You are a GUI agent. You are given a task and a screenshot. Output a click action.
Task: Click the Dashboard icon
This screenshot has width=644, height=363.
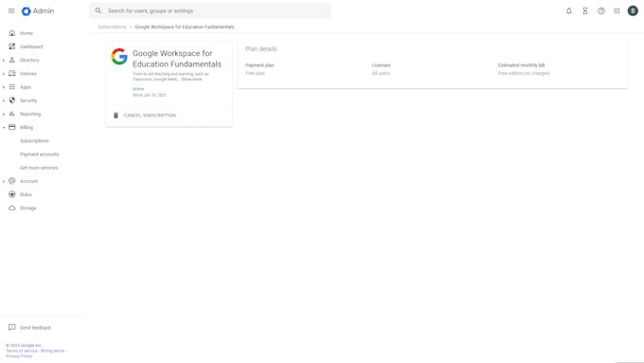(12, 46)
